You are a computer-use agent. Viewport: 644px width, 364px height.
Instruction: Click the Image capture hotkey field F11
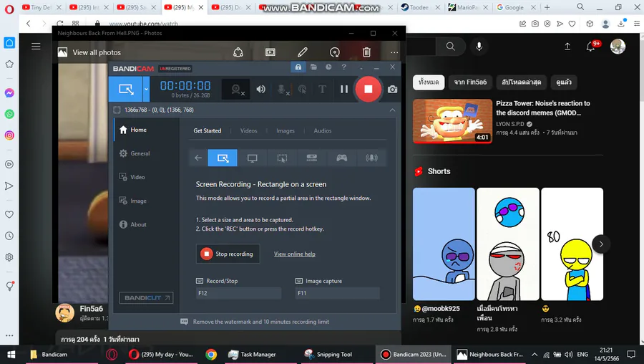[337, 293]
